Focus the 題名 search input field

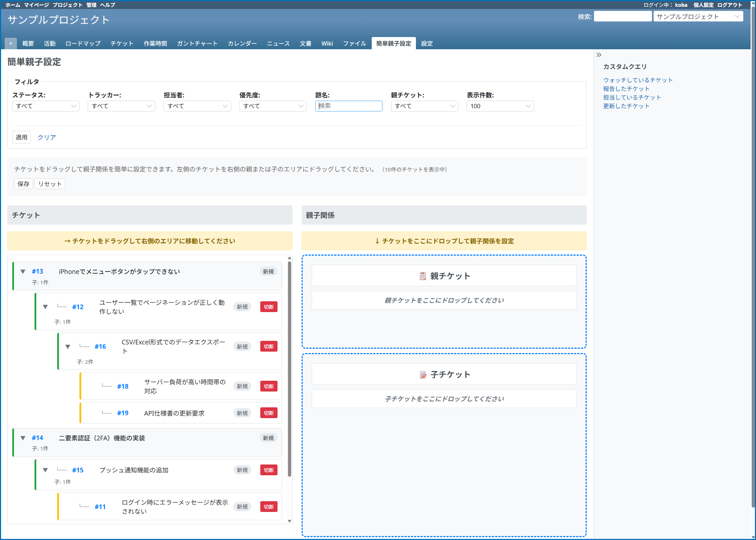(x=348, y=106)
